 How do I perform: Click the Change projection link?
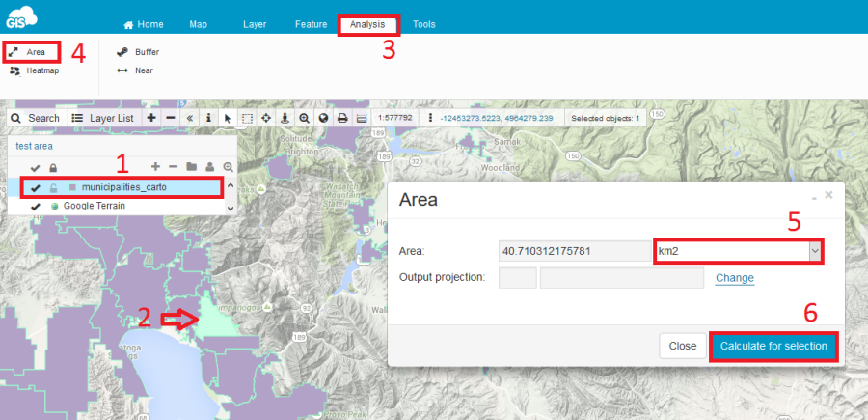tap(734, 278)
